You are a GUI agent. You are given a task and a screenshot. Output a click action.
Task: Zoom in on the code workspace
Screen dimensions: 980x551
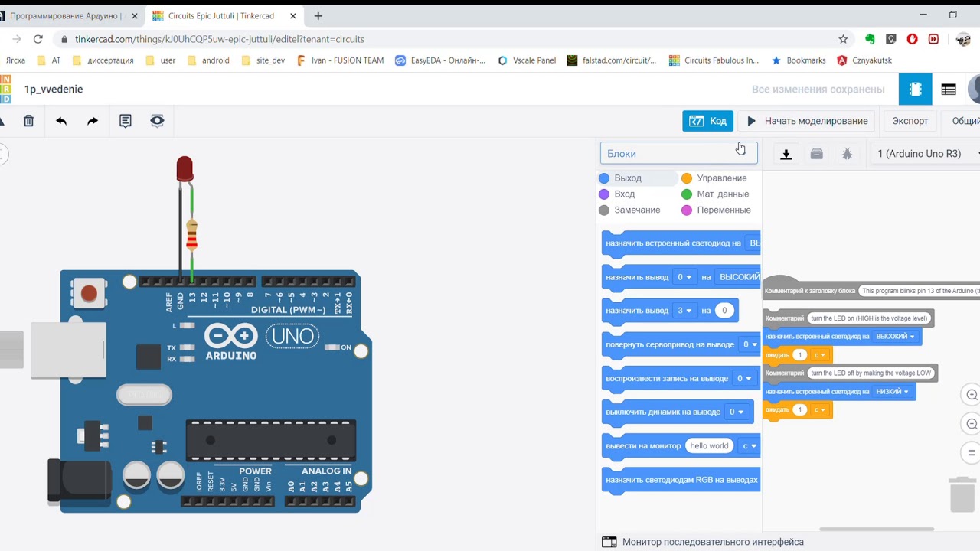coord(972,395)
